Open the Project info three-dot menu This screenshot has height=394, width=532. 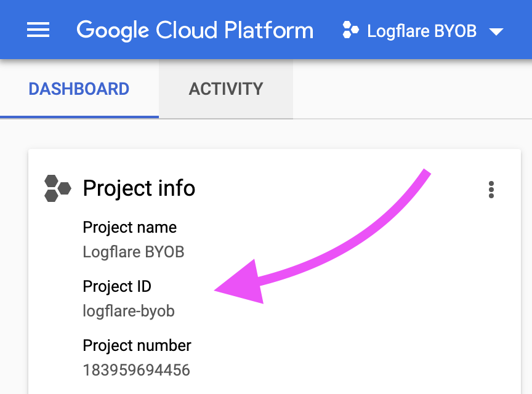pos(491,190)
